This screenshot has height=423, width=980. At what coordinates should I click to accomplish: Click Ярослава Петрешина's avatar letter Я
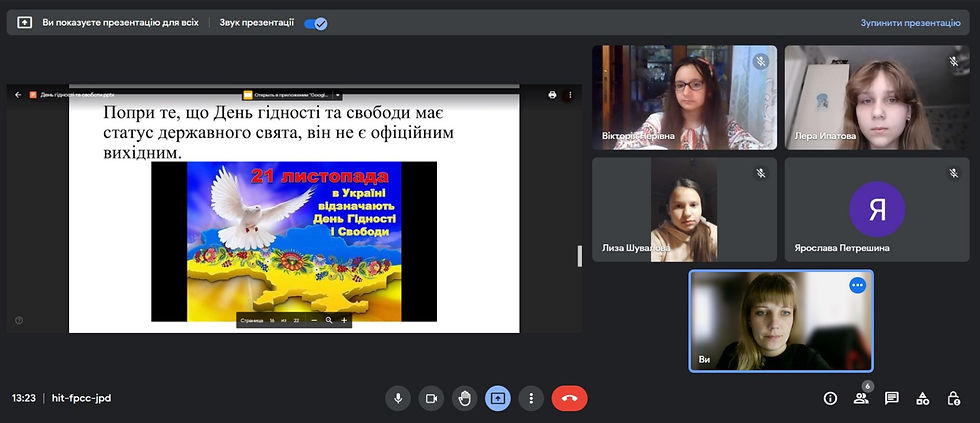(x=877, y=209)
